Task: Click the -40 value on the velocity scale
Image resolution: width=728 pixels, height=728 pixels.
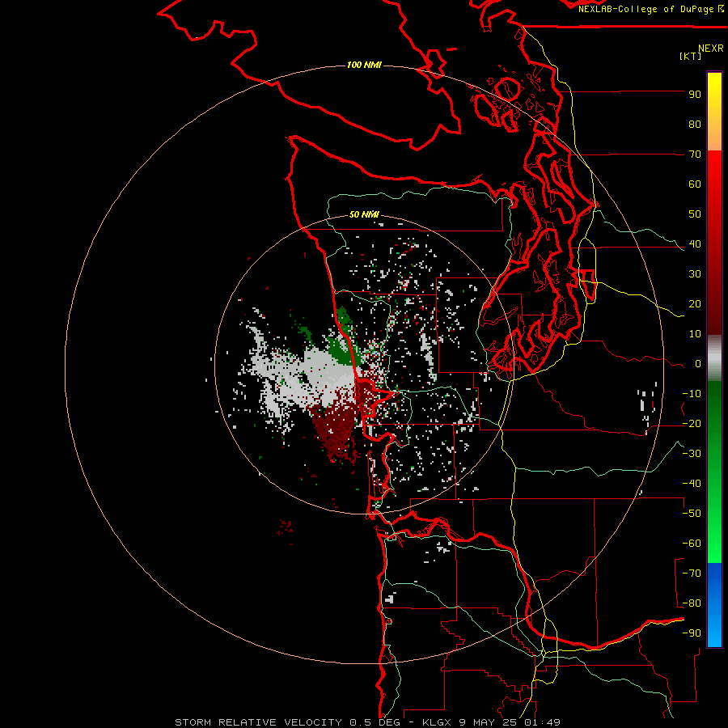Action: [692, 484]
